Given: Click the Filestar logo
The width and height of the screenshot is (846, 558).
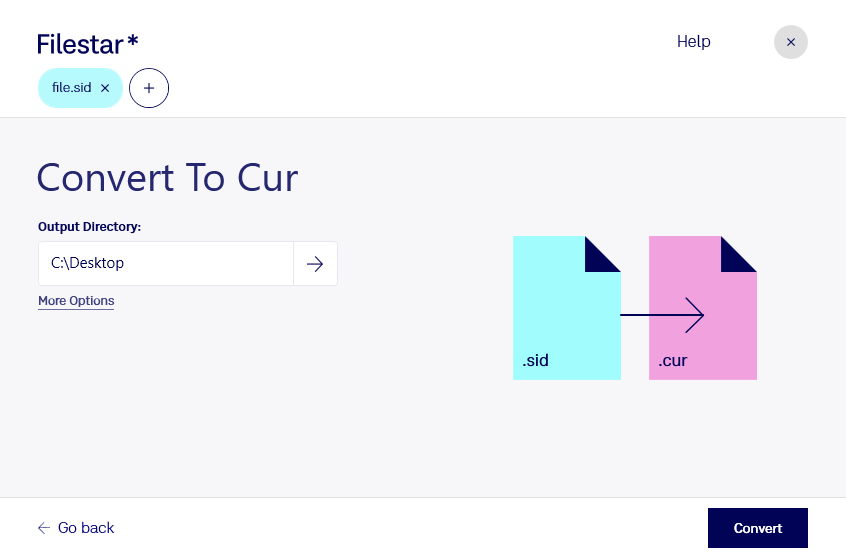Looking at the screenshot, I should click(x=87, y=44).
